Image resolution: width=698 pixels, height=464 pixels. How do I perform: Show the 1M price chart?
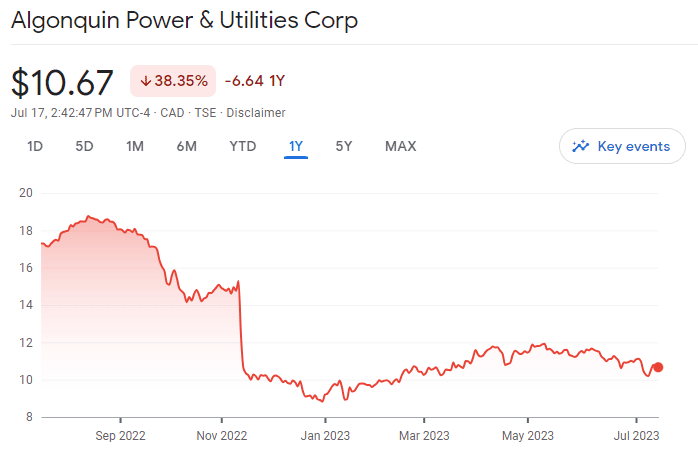click(135, 146)
